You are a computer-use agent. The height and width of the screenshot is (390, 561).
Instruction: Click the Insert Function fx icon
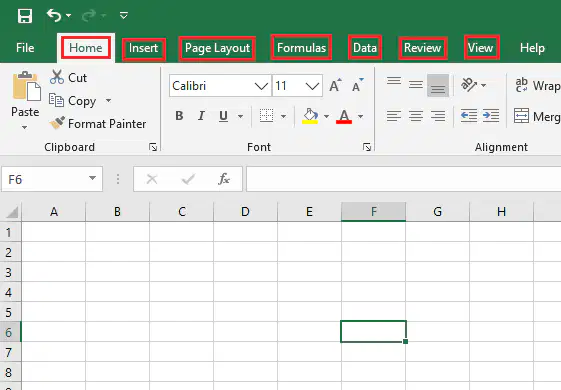(224, 179)
